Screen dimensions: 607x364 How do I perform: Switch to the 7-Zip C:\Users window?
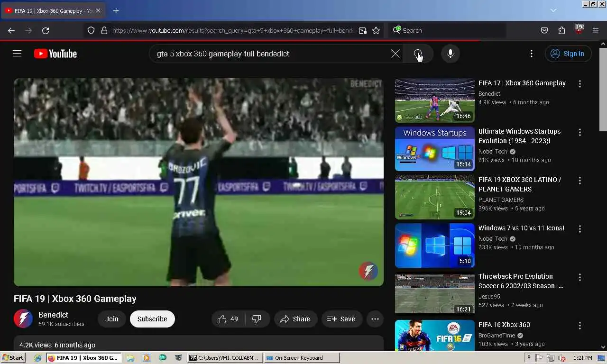pyautogui.click(x=225, y=358)
